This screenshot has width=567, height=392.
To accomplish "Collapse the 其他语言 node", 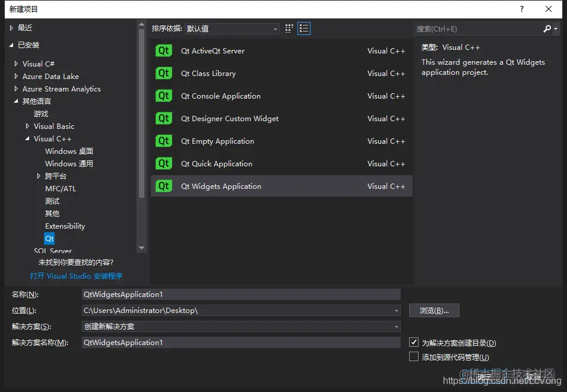I will point(16,101).
